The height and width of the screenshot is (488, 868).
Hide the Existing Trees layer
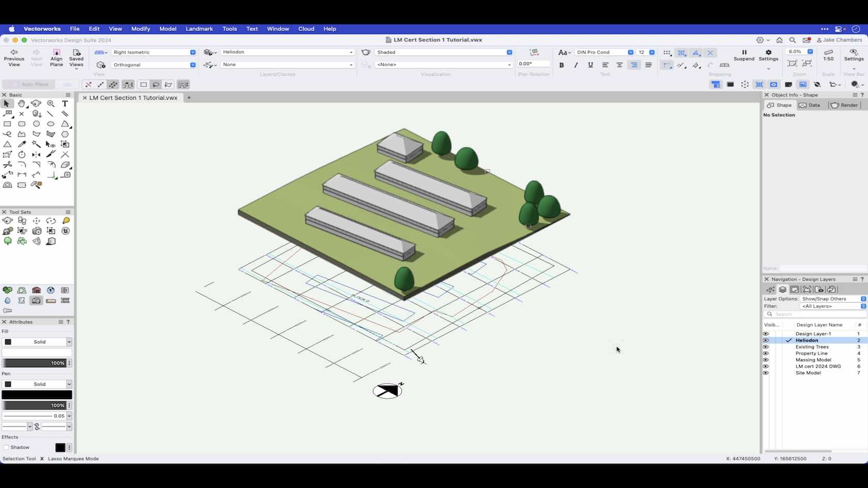pyautogui.click(x=766, y=347)
